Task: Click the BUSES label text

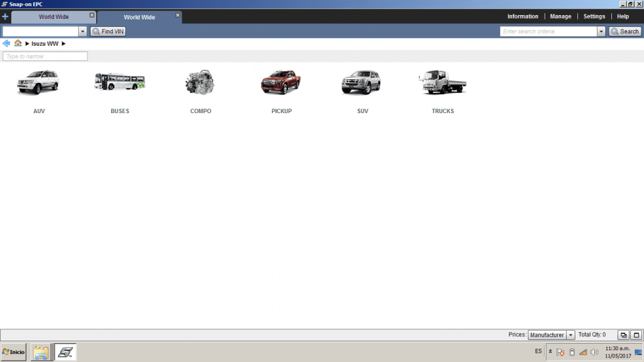Action: [120, 111]
